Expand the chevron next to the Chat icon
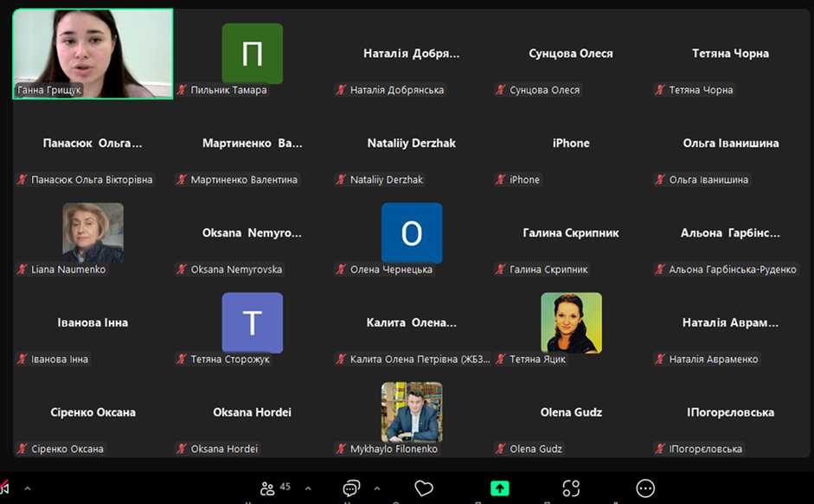814x504 pixels. pos(376,488)
